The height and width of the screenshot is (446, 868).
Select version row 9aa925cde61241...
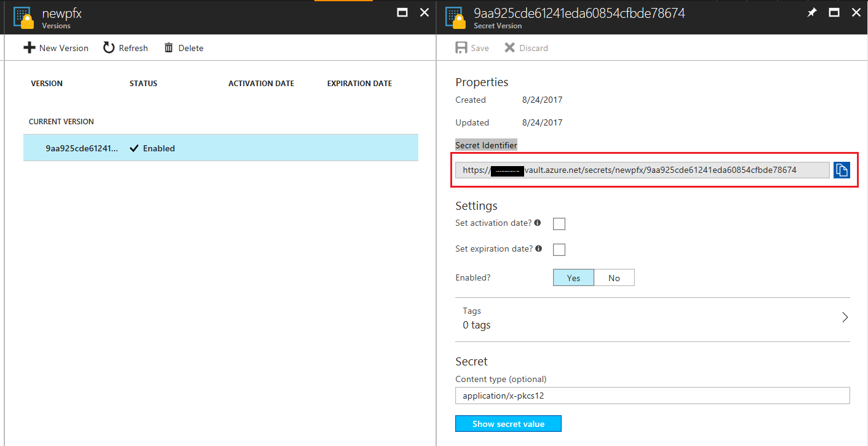(221, 148)
